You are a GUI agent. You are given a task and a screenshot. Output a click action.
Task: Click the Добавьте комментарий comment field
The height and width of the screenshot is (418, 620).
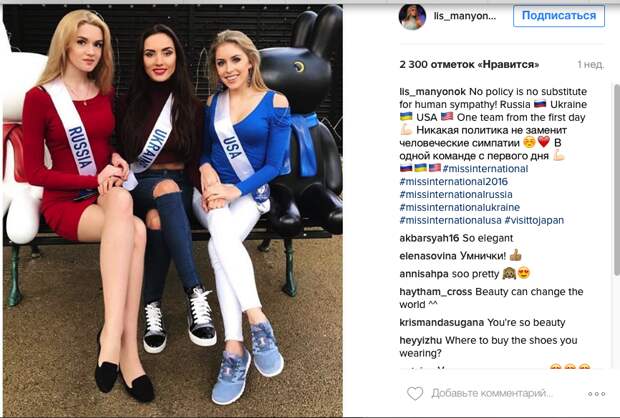pos(492,393)
